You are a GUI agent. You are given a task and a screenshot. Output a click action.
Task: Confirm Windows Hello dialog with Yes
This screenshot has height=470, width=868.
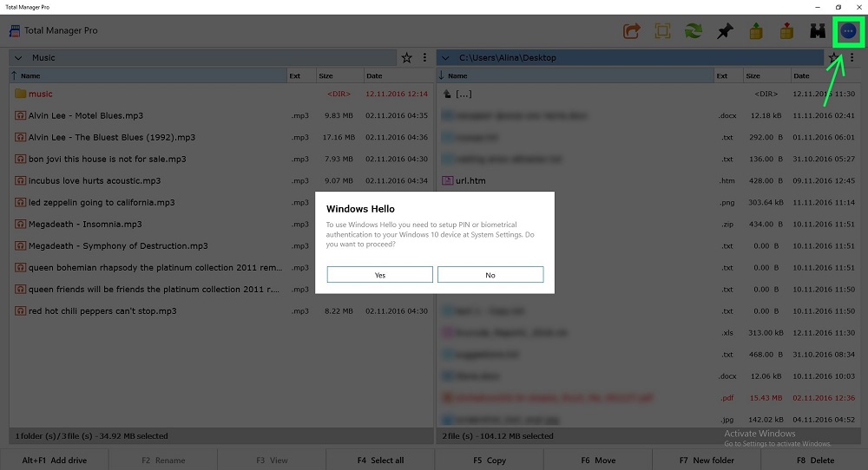point(380,275)
